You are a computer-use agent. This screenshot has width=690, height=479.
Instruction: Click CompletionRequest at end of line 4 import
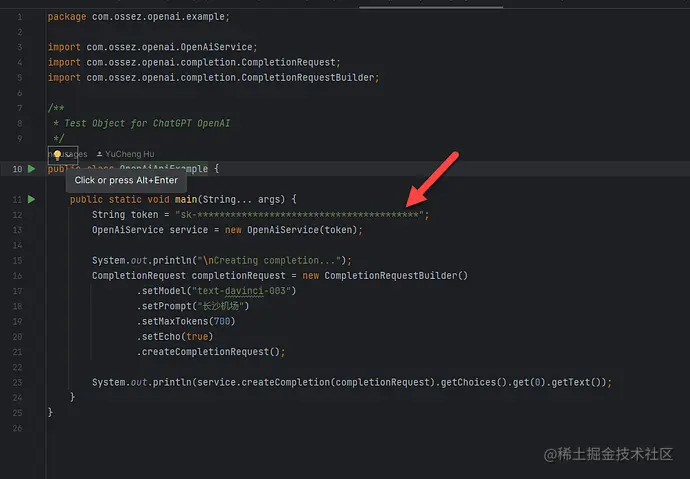(288, 62)
